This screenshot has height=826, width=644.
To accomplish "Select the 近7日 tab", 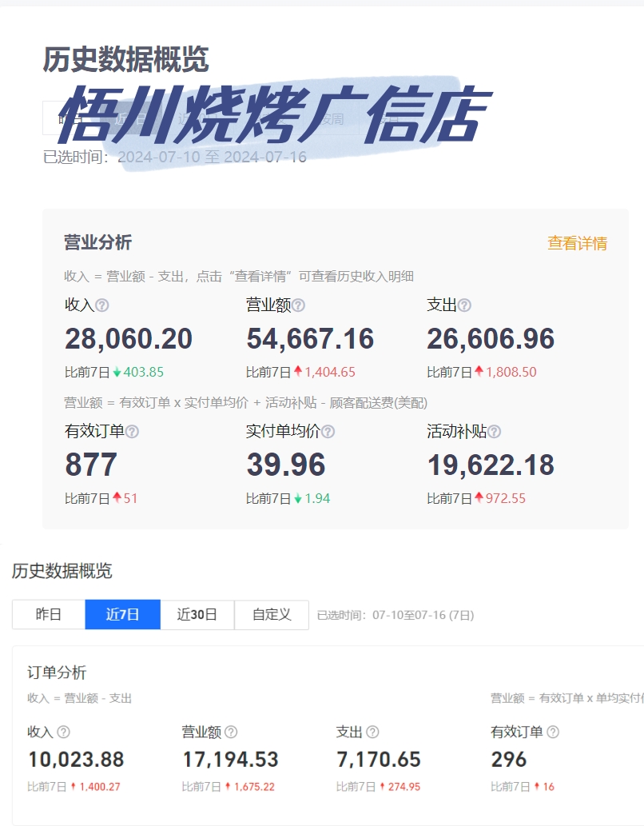I will coord(122,615).
